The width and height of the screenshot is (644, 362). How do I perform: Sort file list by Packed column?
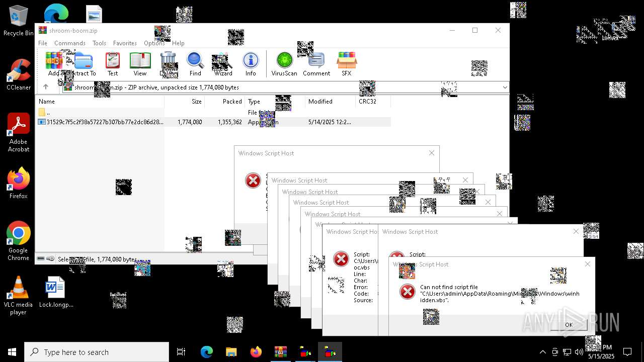224,102
